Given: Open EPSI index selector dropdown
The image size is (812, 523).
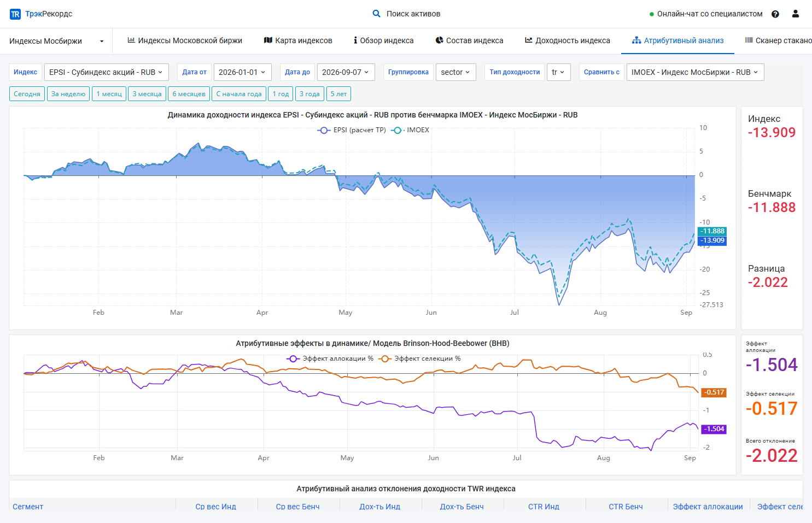Looking at the screenshot, I should click(x=106, y=72).
